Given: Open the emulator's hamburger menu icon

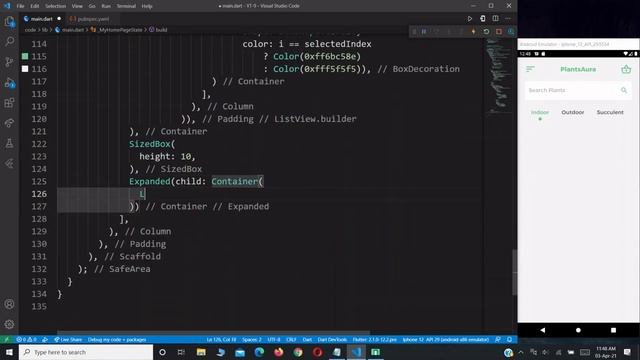Looking at the screenshot, I should (x=530, y=69).
